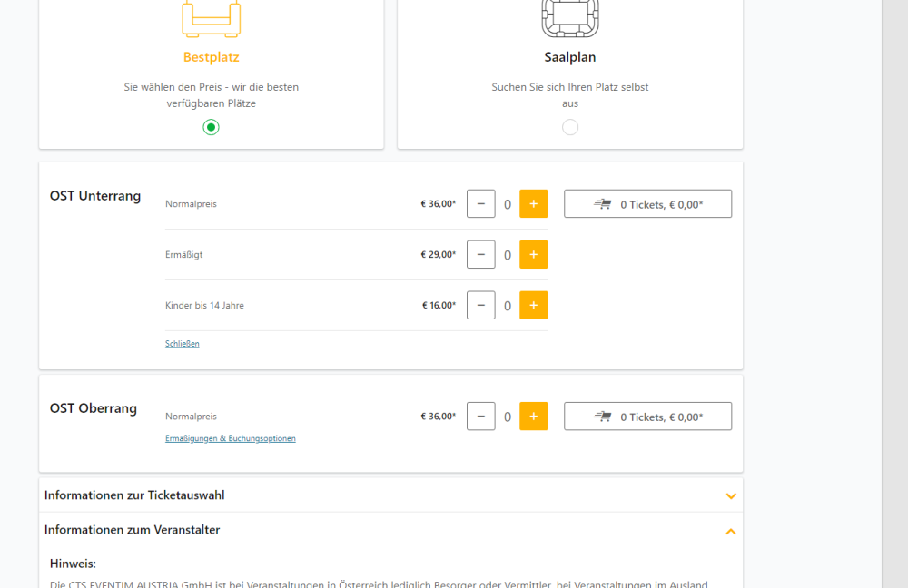The width and height of the screenshot is (908, 588).
Task: Collapse Informationen zum Veranstalter section
Action: tap(730, 531)
